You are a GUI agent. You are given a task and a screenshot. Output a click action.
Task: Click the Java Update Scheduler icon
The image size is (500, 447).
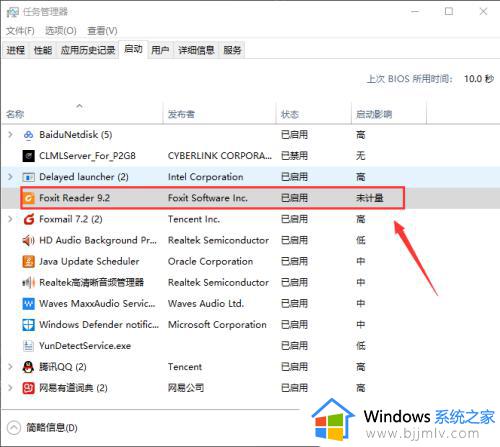[28, 261]
